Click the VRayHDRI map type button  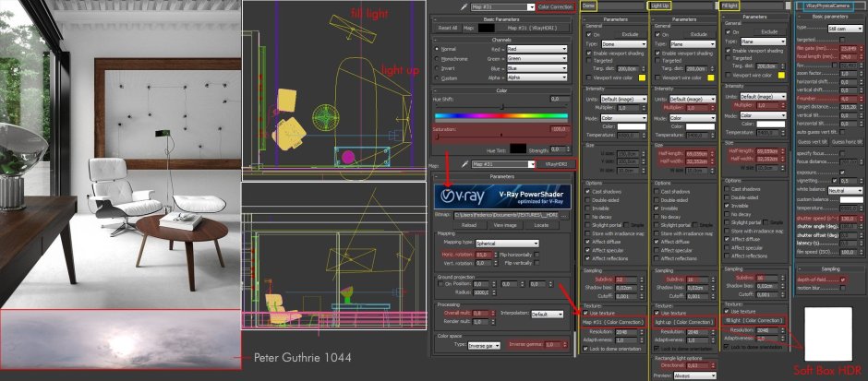556,164
